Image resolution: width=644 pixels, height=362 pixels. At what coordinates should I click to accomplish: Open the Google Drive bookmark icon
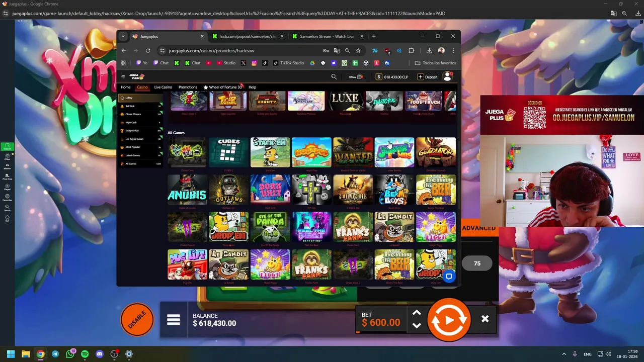[312, 63]
